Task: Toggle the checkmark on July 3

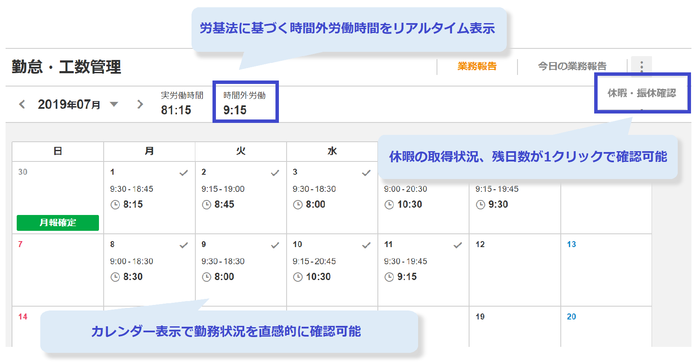Action: coord(366,173)
